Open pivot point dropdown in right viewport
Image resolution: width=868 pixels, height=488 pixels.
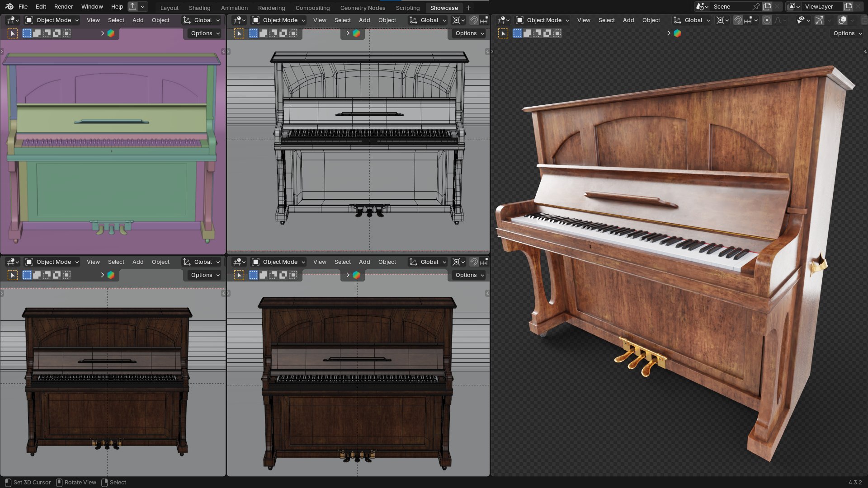723,20
